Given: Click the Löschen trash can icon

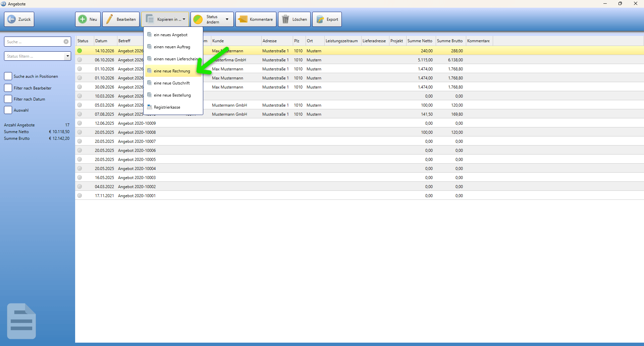Looking at the screenshot, I should (285, 19).
